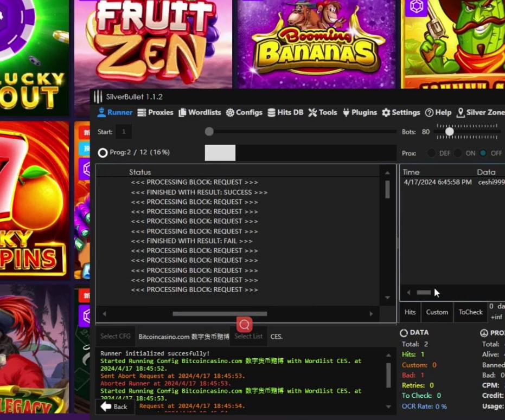Switch to the Custom results tab
The height and width of the screenshot is (420, 505).
437,312
